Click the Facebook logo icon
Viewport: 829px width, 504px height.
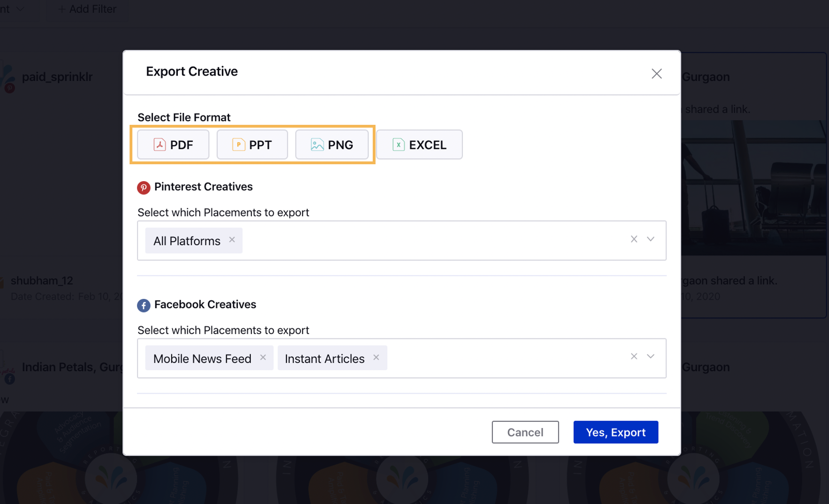pos(144,305)
